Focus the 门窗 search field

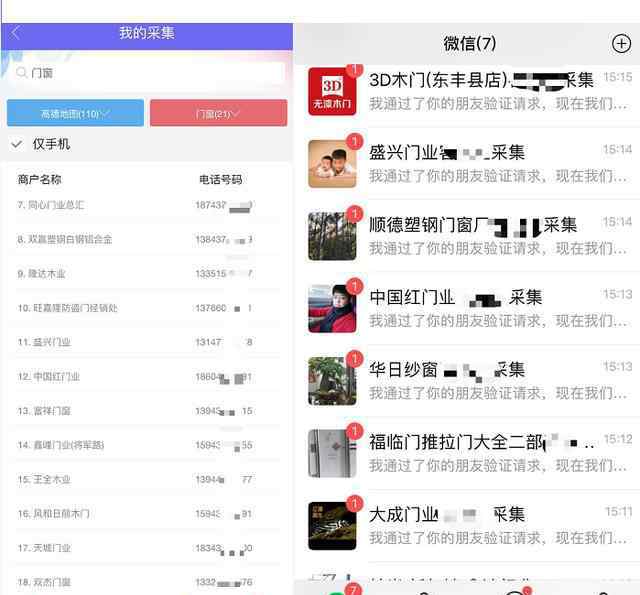click(147, 73)
